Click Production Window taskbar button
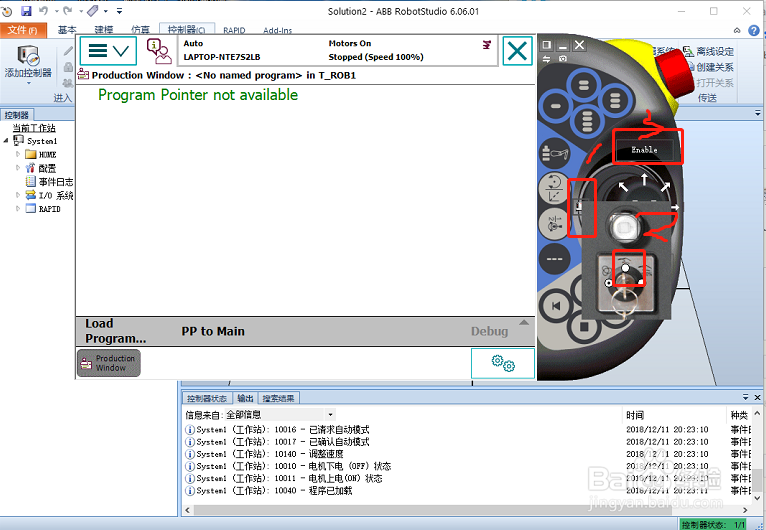Image resolution: width=766 pixels, height=530 pixels. coord(108,363)
